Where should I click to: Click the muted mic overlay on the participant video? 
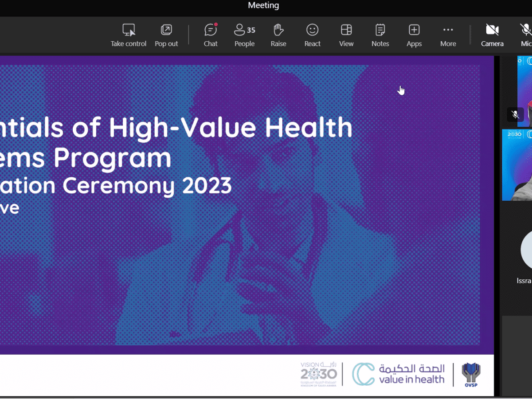pos(515,115)
